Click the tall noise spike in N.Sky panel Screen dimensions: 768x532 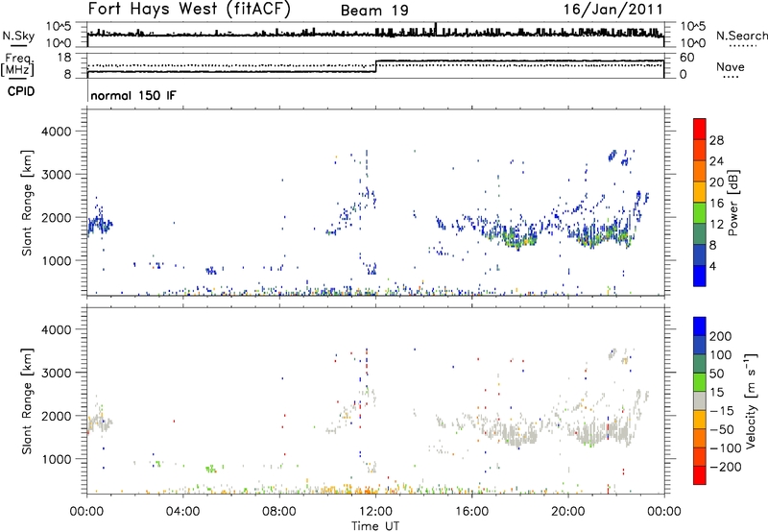(x=436, y=29)
